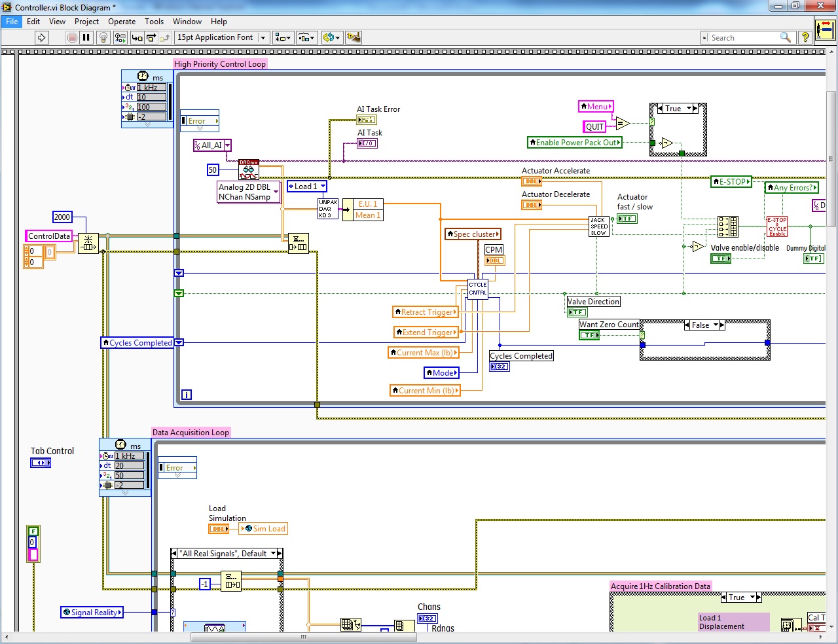Select the DAQmx Read node
The width and height of the screenshot is (838, 644).
[249, 170]
